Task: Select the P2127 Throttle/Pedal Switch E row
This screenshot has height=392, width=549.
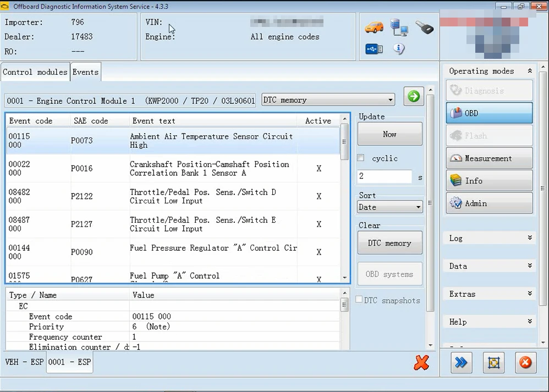Action: click(173, 224)
